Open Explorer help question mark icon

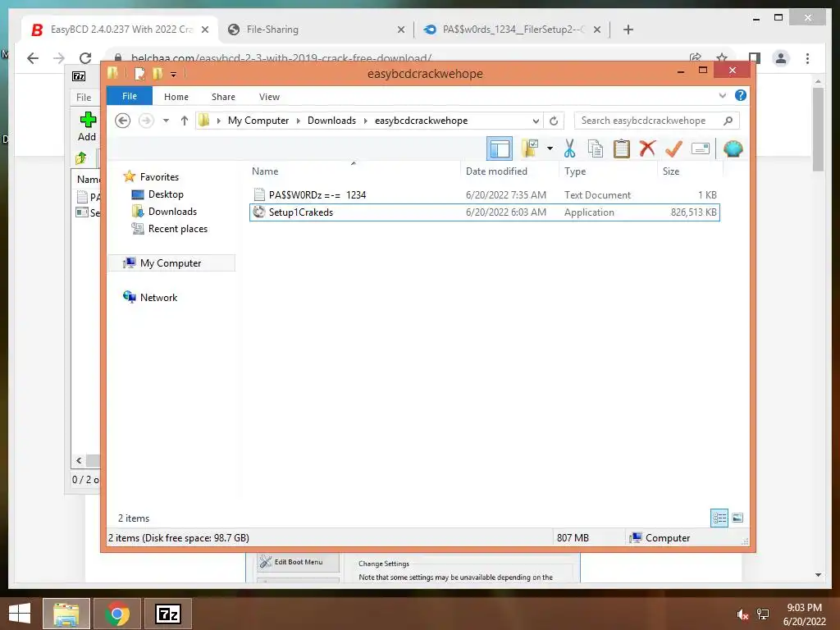point(741,95)
